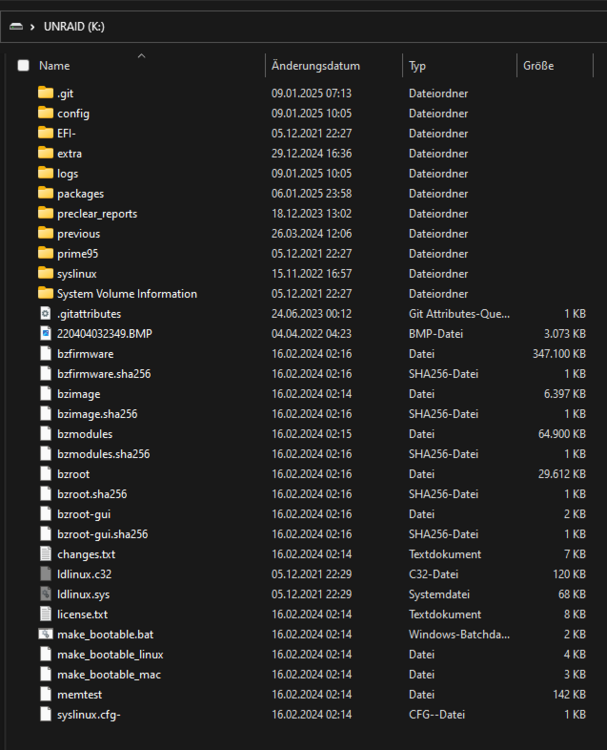Click the prime95 folder icon
This screenshot has width=607, height=750.
click(45, 253)
